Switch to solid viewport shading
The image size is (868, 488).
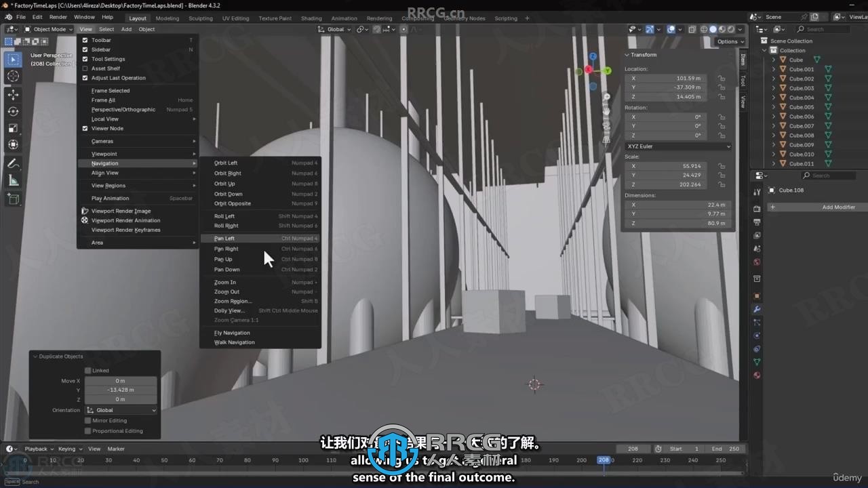pyautogui.click(x=713, y=29)
